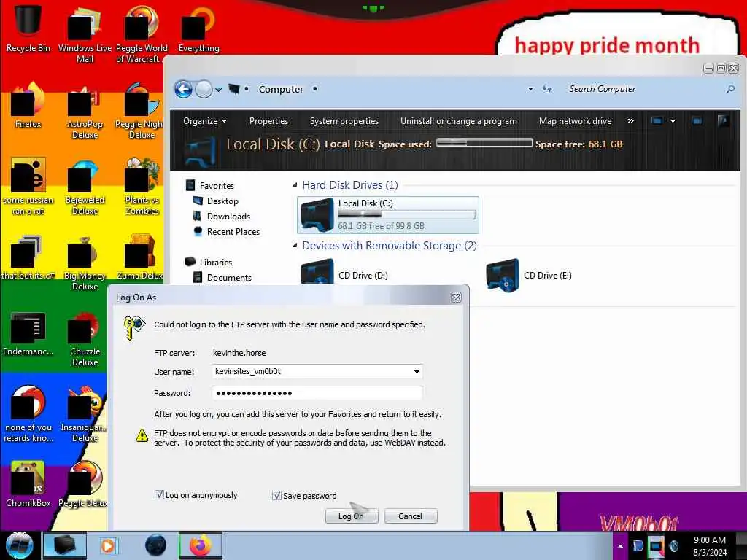Launch Peggle World of Warcraft desktop icon
This screenshot has width=747, height=560.
(142, 34)
